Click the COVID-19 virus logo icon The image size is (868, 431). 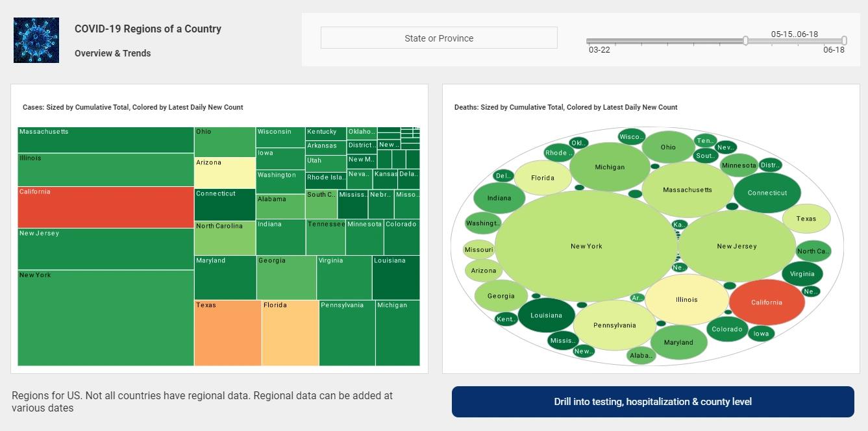tap(36, 40)
